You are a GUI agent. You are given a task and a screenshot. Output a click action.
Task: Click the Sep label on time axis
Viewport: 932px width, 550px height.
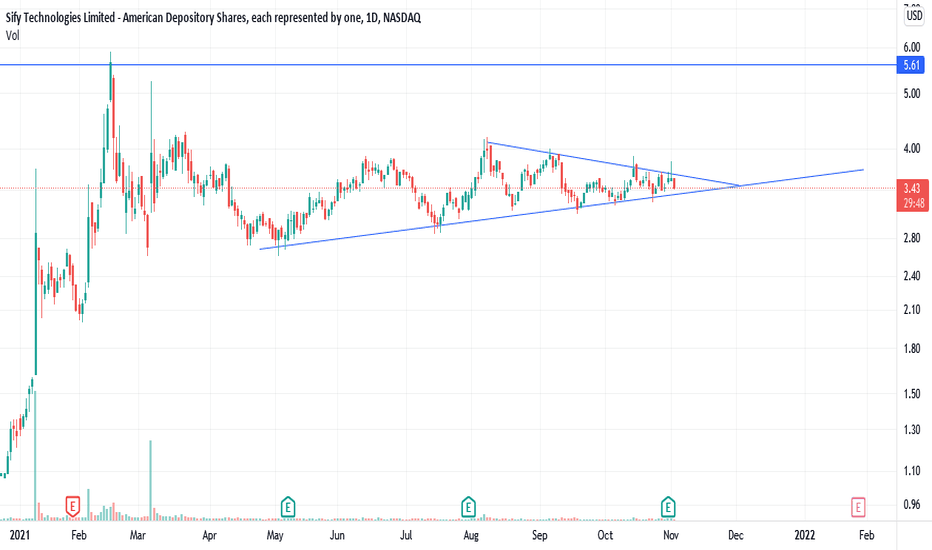(x=539, y=535)
